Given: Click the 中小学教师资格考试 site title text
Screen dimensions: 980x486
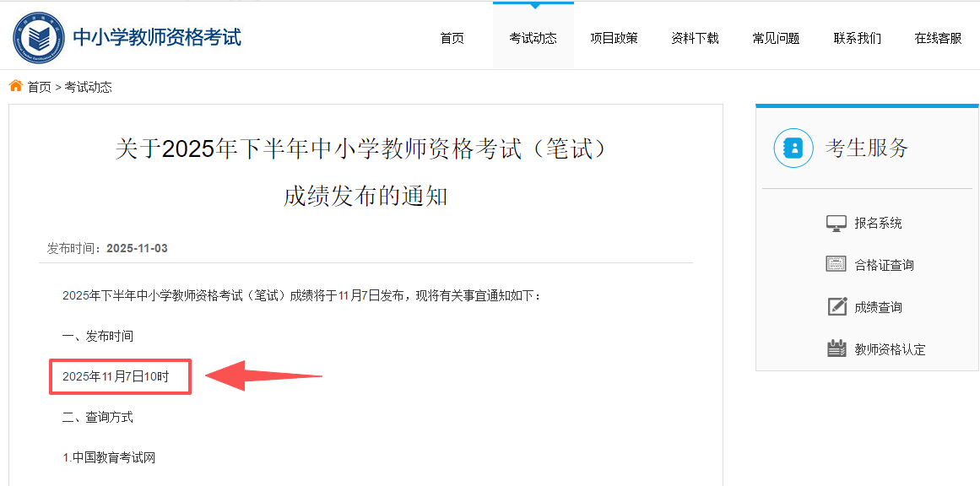Looking at the screenshot, I should 157,37.
